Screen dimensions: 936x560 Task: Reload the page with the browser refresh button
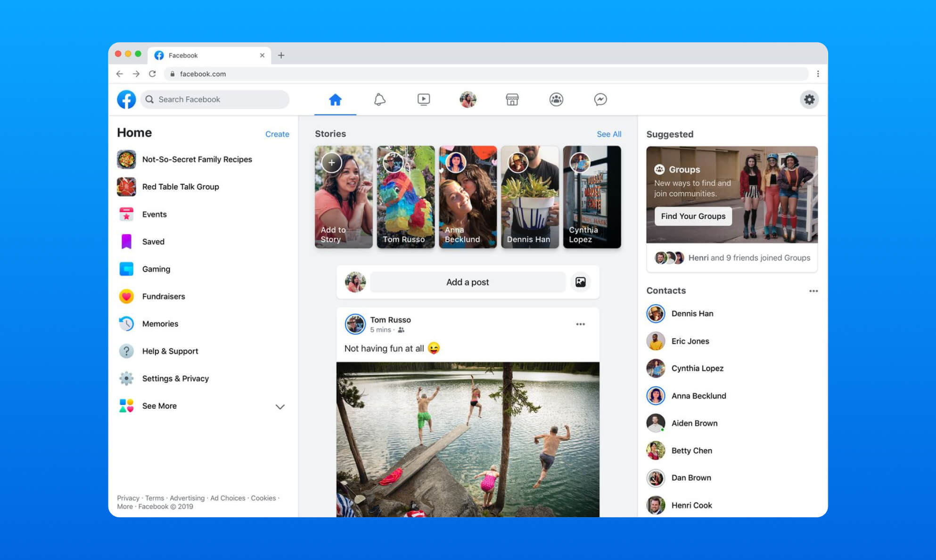tap(152, 74)
